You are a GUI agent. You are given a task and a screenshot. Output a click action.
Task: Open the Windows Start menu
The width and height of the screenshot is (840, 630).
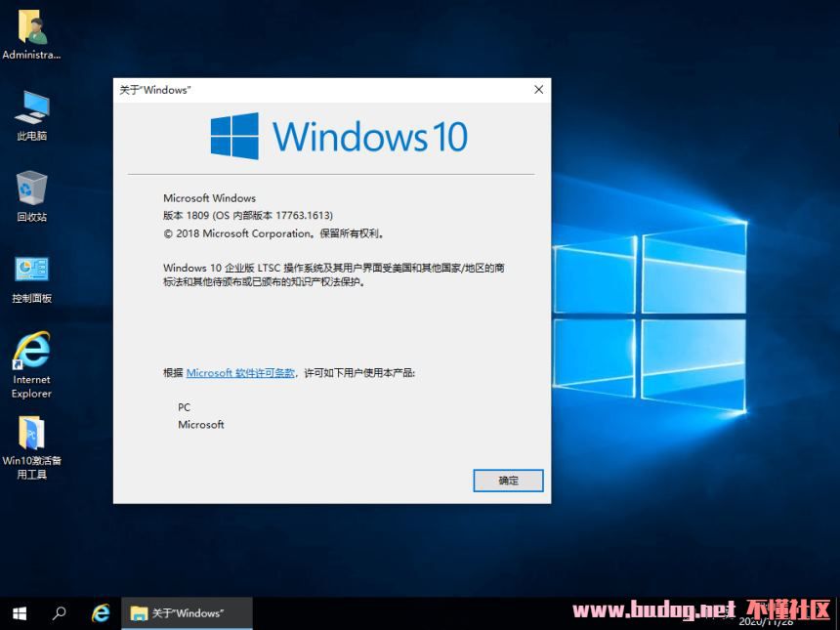20,613
